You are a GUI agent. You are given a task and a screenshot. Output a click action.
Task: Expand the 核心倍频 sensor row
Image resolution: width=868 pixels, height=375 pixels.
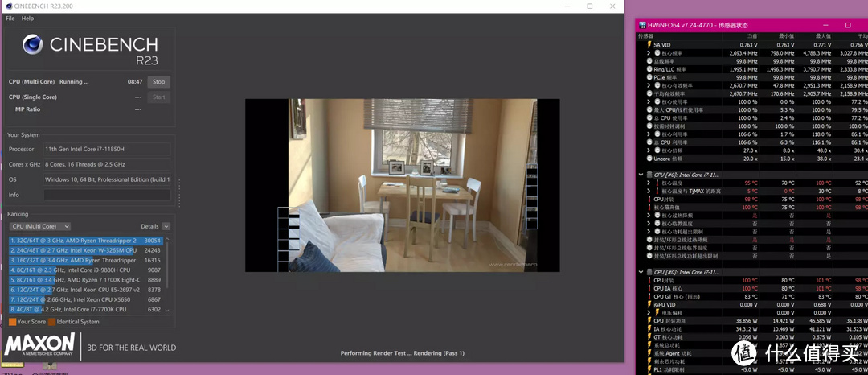(649, 150)
